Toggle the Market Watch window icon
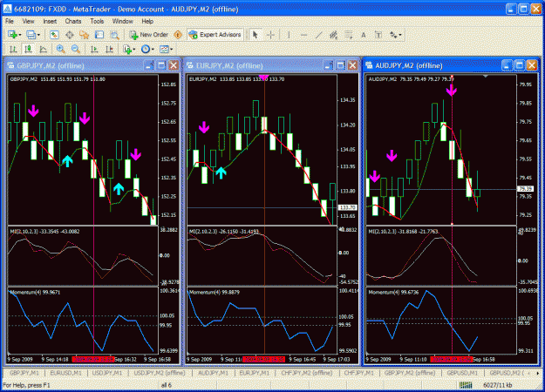Viewport: 545px width, 392px height. tap(54, 35)
